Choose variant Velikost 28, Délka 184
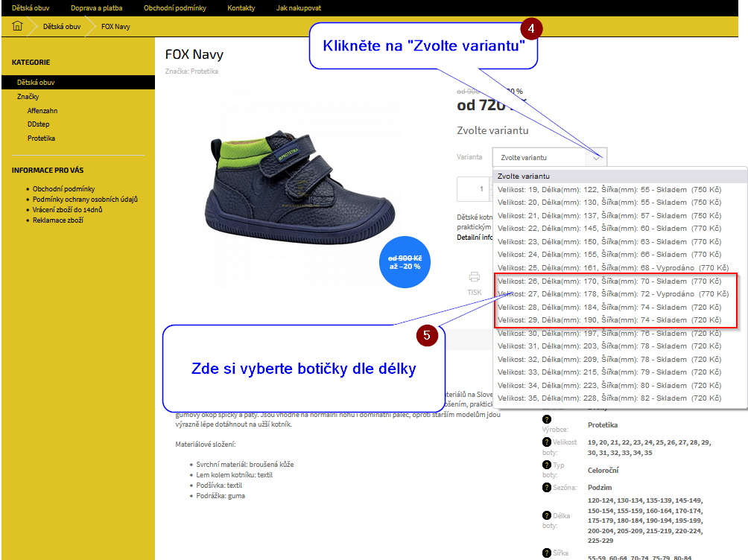This screenshot has height=560, width=748. pyautogui.click(x=620, y=308)
